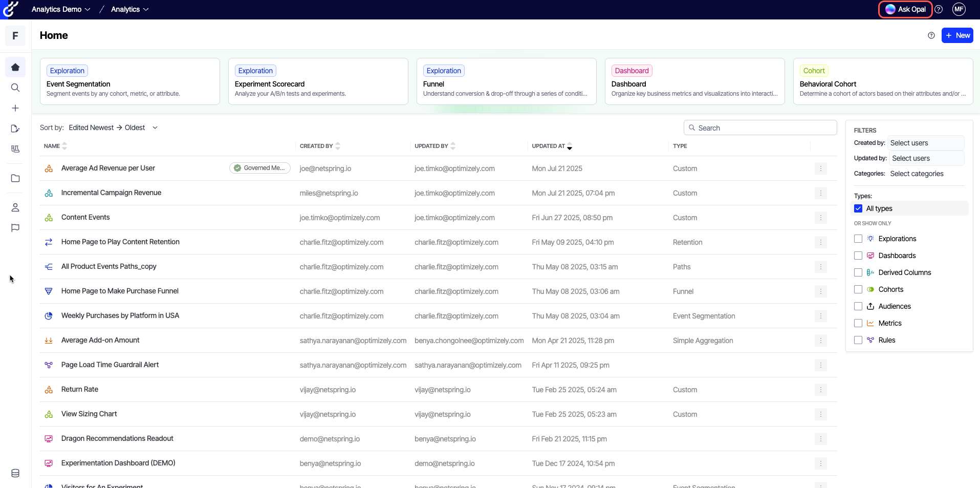Enable the Dashboards filter checkbox
The width and height of the screenshot is (980, 488).
858,256
